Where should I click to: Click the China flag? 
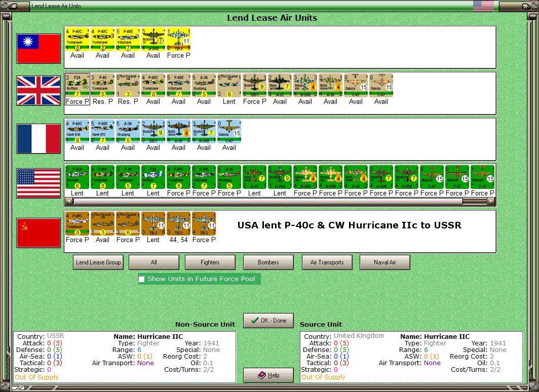(x=38, y=49)
